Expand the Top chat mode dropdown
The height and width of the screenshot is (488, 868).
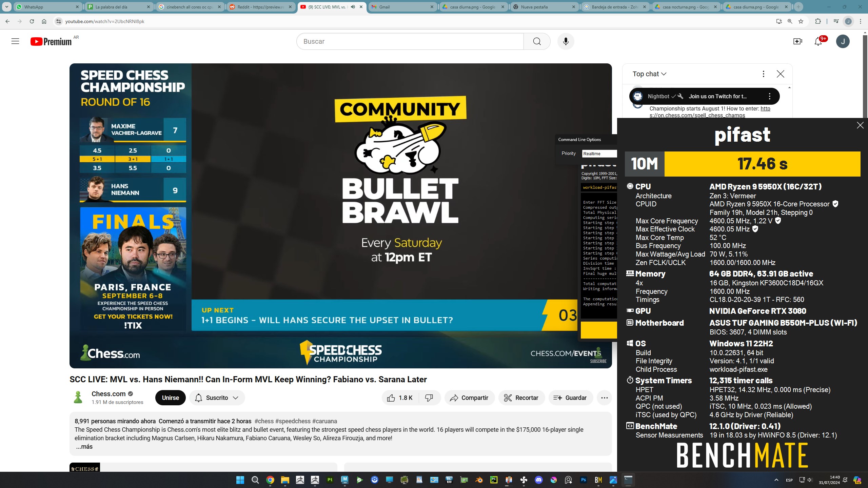point(649,74)
